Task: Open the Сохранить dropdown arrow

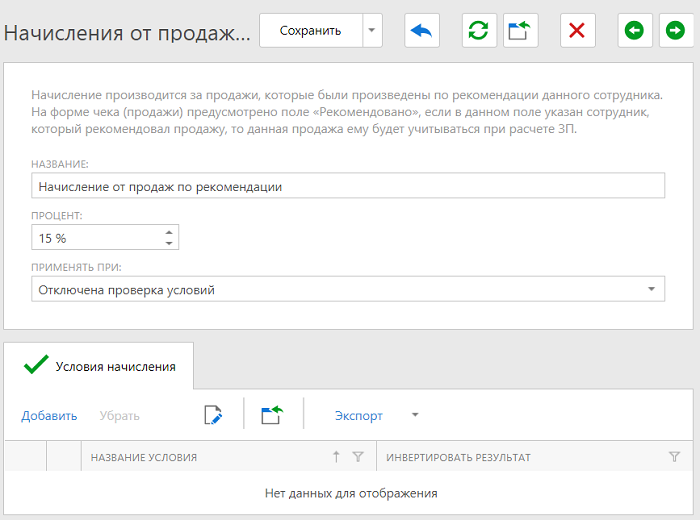Action: tap(372, 30)
